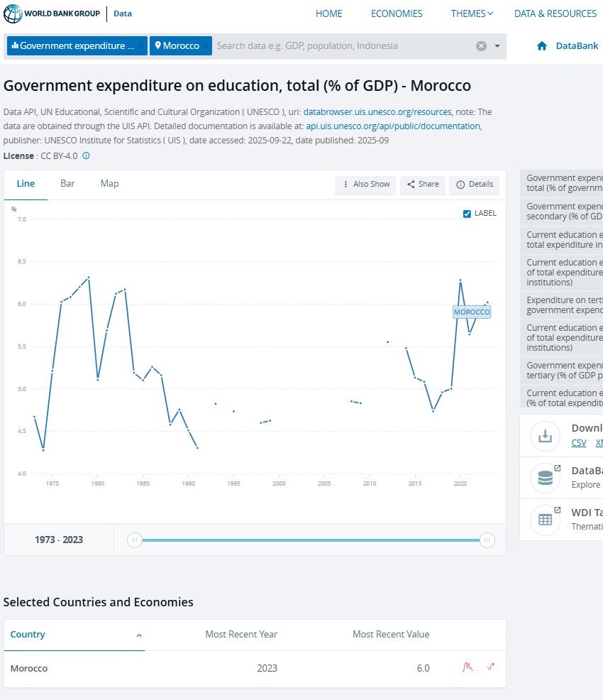The width and height of the screenshot is (603, 700).
Task: Remove the Government expenditure filter tag
Action: click(141, 46)
